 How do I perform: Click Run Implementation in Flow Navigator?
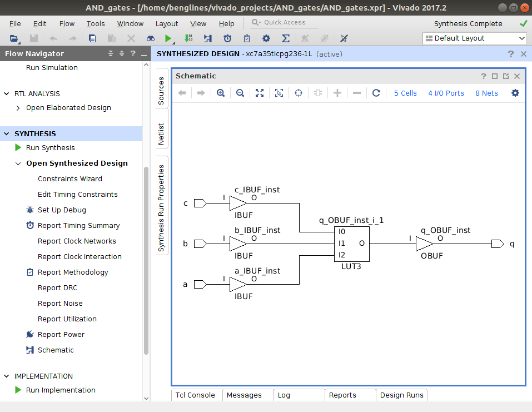pyautogui.click(x=61, y=390)
